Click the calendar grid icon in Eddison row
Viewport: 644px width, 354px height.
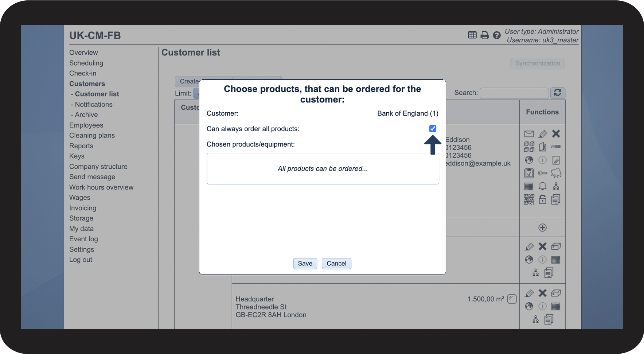[529, 187]
